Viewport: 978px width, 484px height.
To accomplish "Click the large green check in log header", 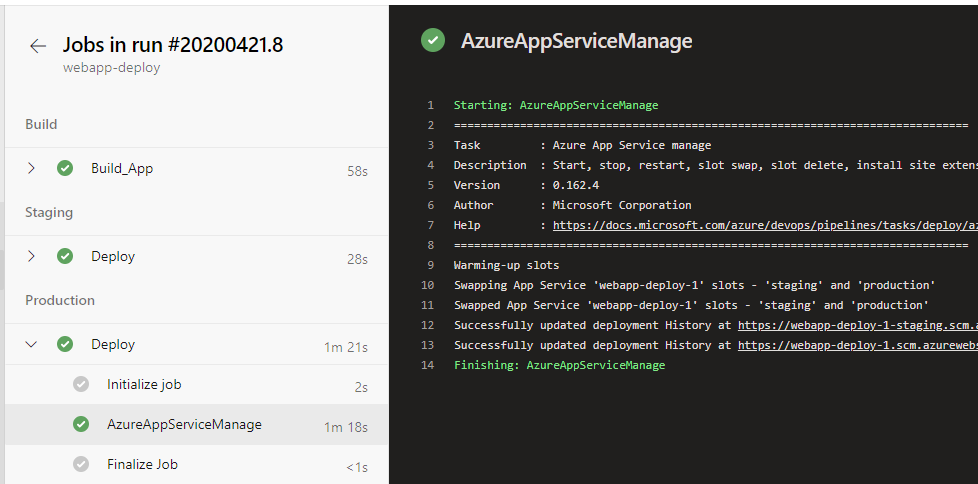I will point(433,41).
